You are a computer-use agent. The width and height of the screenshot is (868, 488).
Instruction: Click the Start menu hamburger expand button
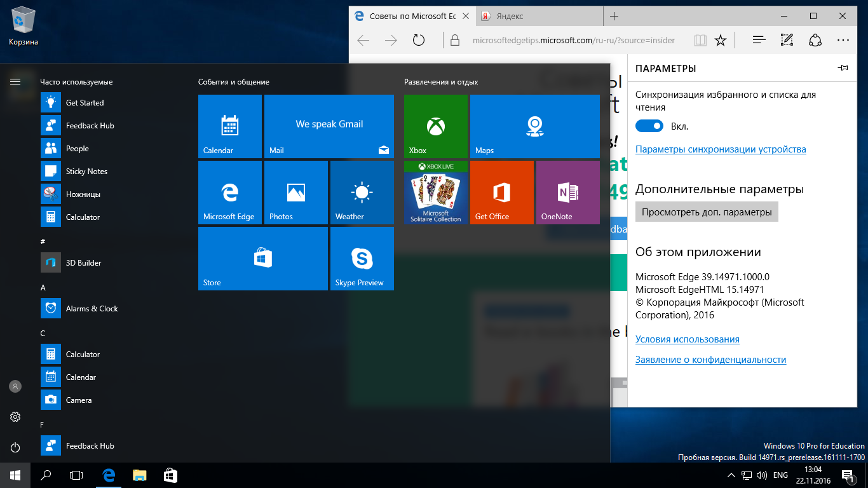pyautogui.click(x=15, y=81)
